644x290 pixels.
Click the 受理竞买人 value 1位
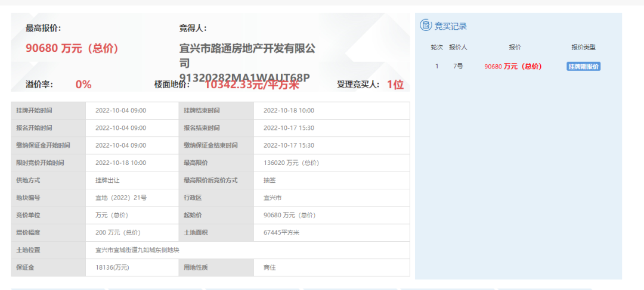[395, 85]
